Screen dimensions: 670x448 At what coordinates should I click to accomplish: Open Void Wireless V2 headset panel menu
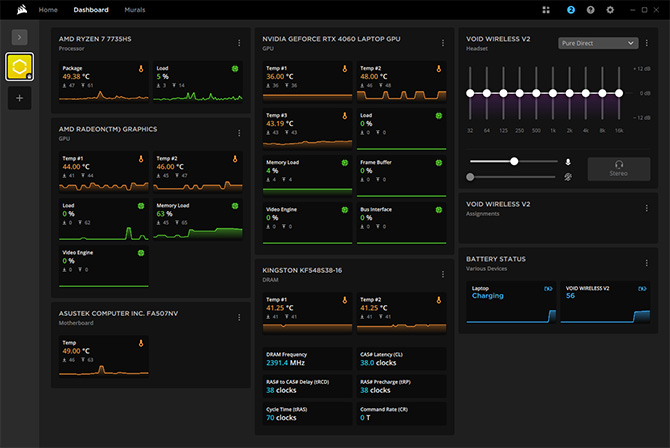click(646, 43)
